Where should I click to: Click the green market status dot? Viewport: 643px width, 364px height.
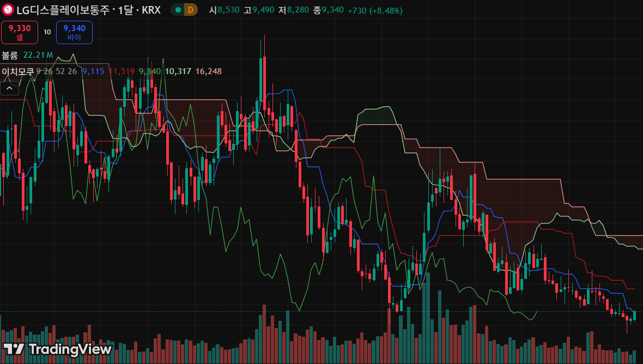(x=178, y=9)
